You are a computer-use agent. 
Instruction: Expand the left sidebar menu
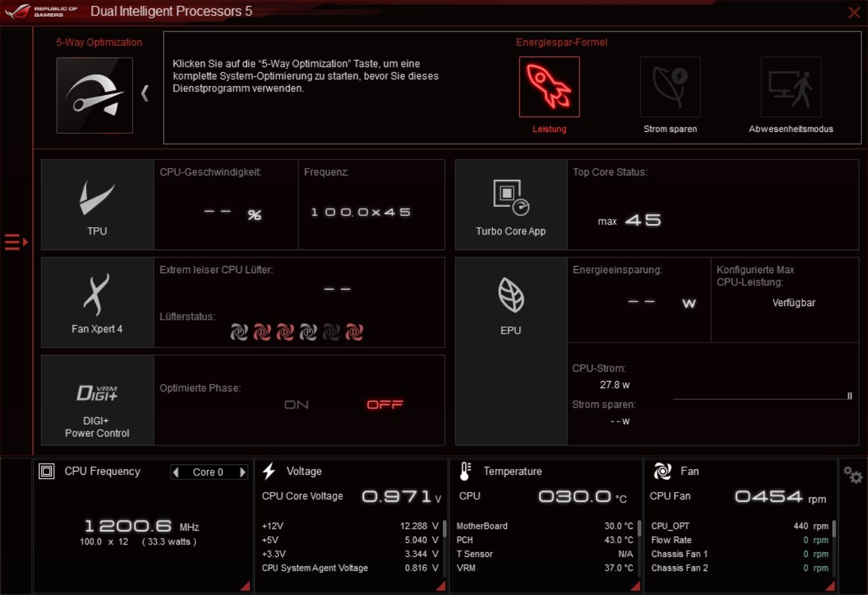pos(16,242)
